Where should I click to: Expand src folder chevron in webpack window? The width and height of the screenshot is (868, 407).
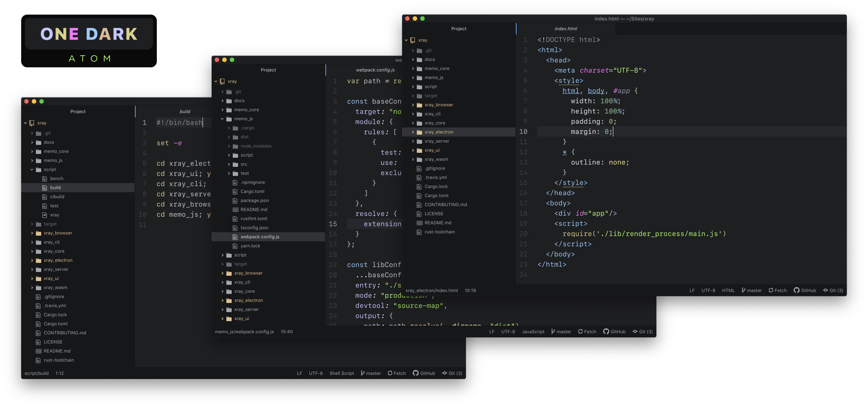click(229, 164)
